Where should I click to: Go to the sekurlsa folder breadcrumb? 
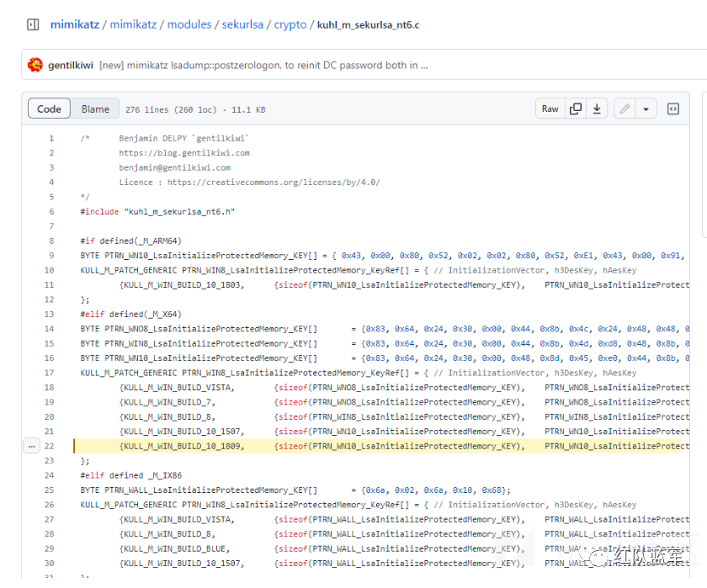[x=242, y=24]
